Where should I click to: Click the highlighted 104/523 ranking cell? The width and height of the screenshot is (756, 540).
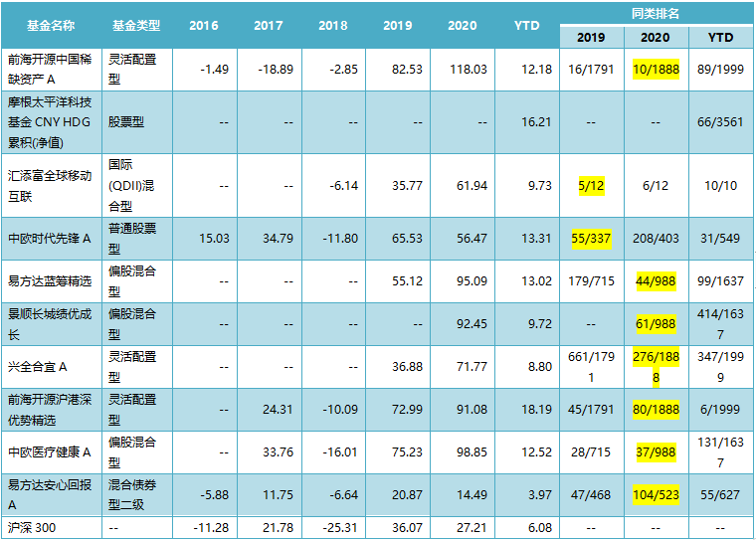coord(656,494)
